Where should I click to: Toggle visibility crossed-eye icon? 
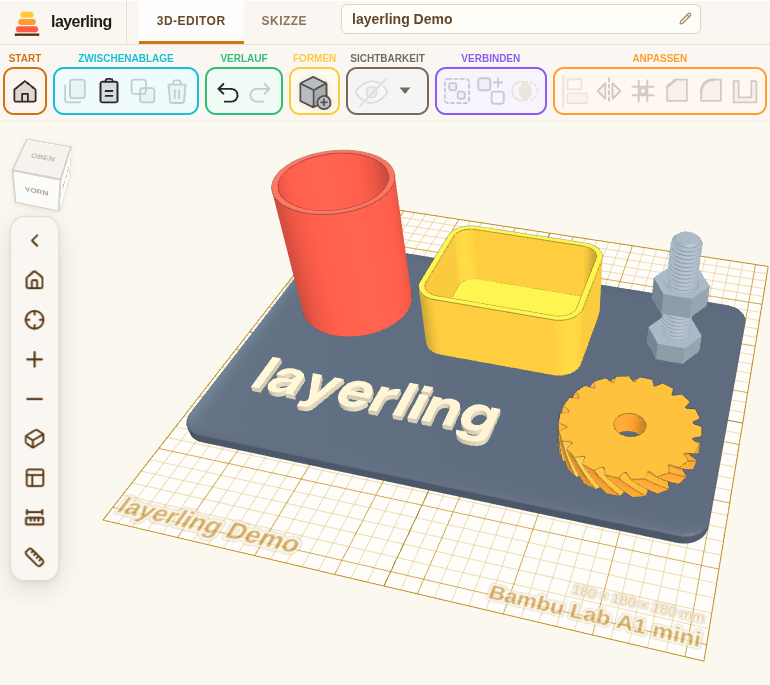pos(372,91)
